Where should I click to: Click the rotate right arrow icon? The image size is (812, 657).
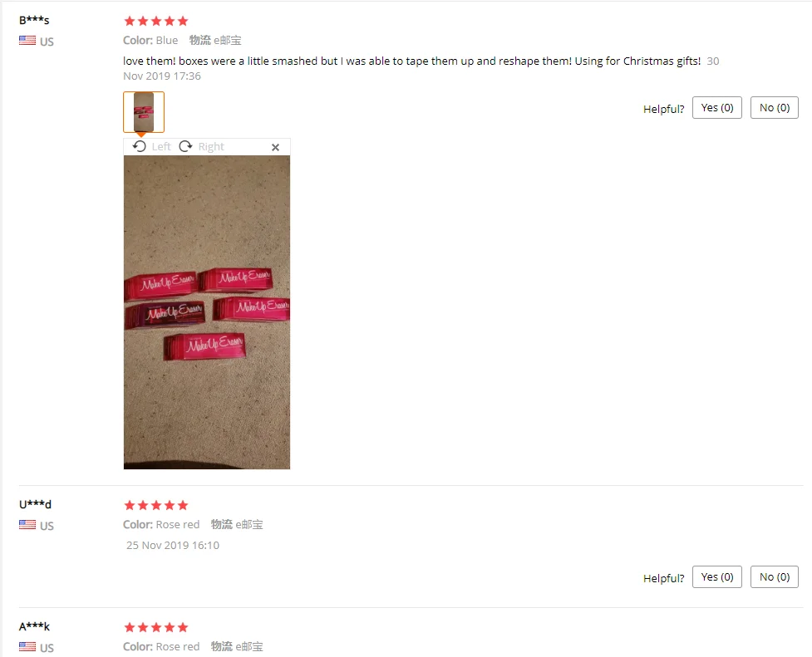point(185,146)
